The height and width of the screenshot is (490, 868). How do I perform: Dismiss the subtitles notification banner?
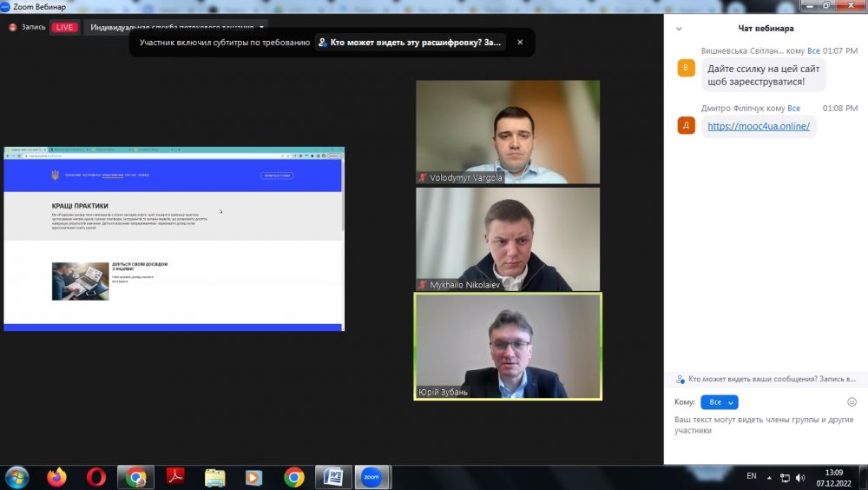click(520, 42)
